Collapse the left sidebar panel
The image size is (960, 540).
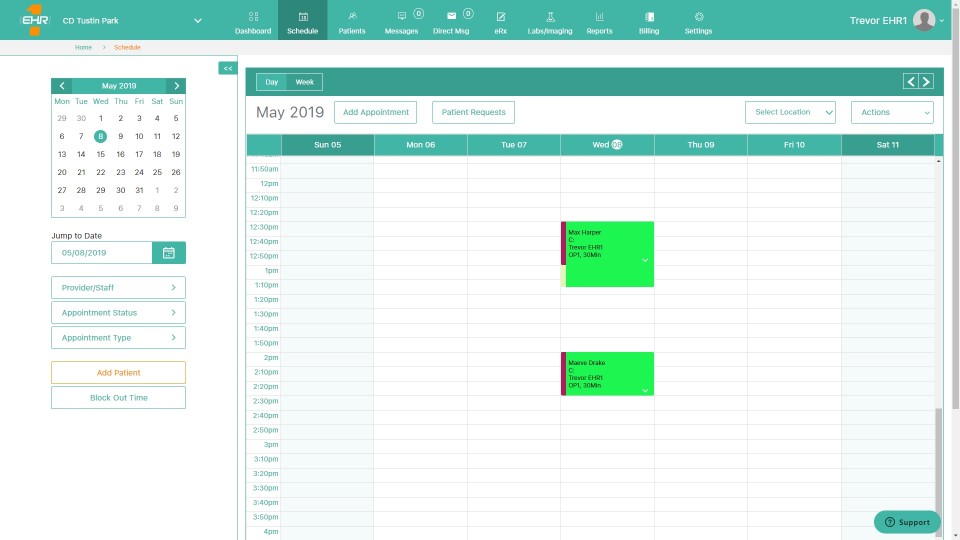(x=228, y=68)
